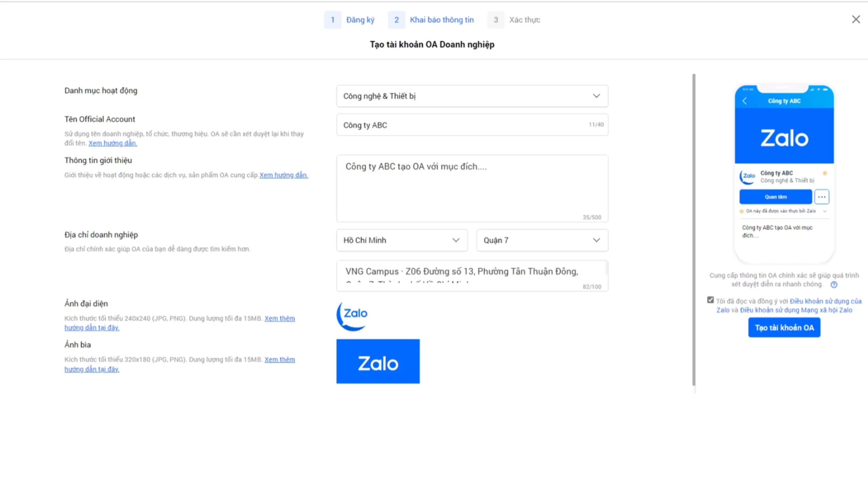
Task: Open the Quận 7 district dropdown
Action: point(542,240)
